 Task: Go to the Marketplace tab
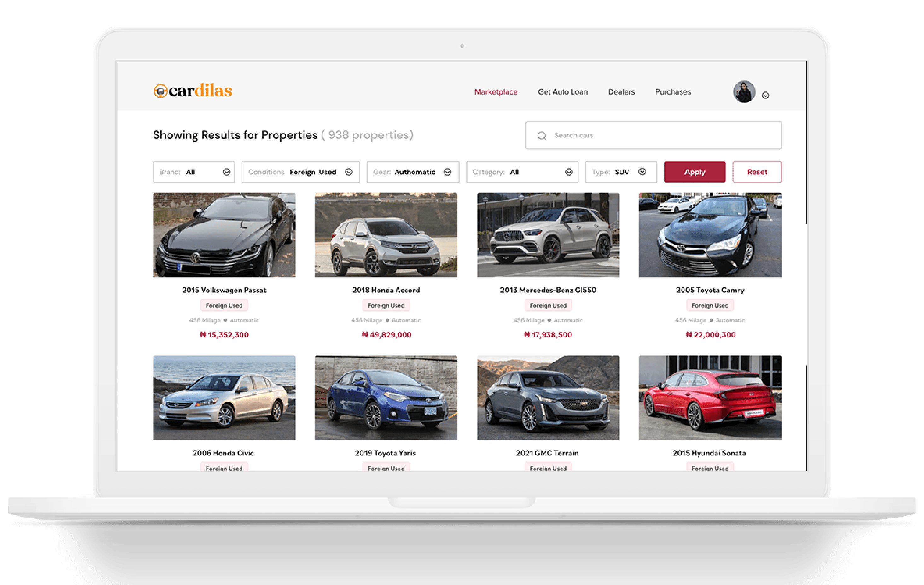tap(496, 92)
